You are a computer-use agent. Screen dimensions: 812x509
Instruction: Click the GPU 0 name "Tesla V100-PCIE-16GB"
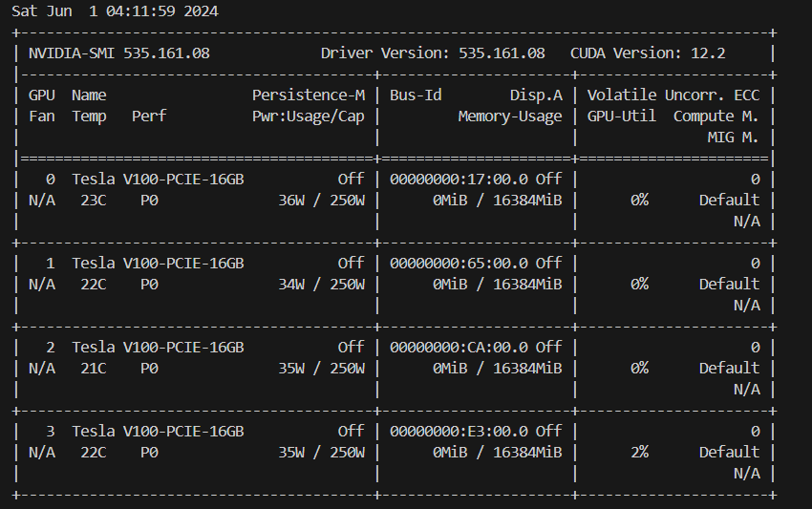click(158, 180)
